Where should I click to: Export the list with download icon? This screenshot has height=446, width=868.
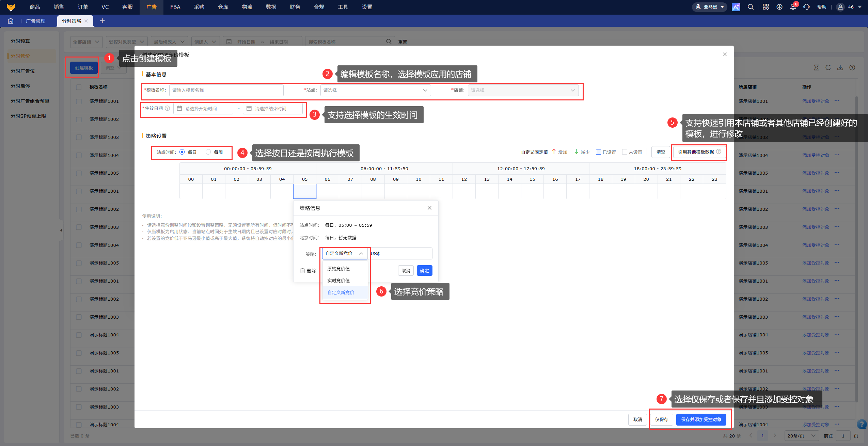(x=840, y=67)
